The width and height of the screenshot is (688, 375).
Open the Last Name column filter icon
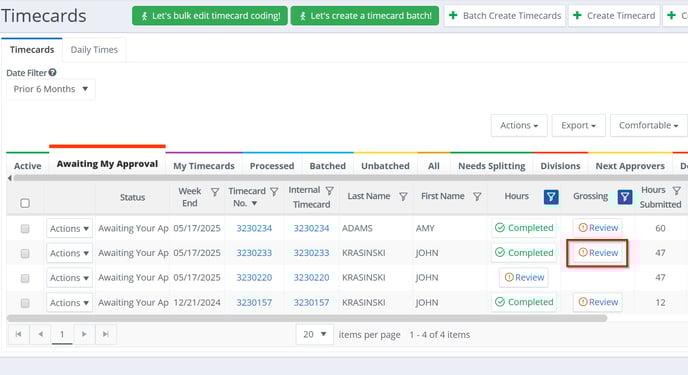[403, 196]
